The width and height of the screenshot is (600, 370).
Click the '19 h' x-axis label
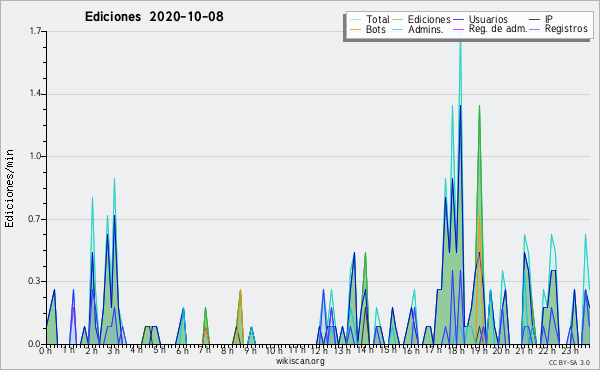[479, 350]
